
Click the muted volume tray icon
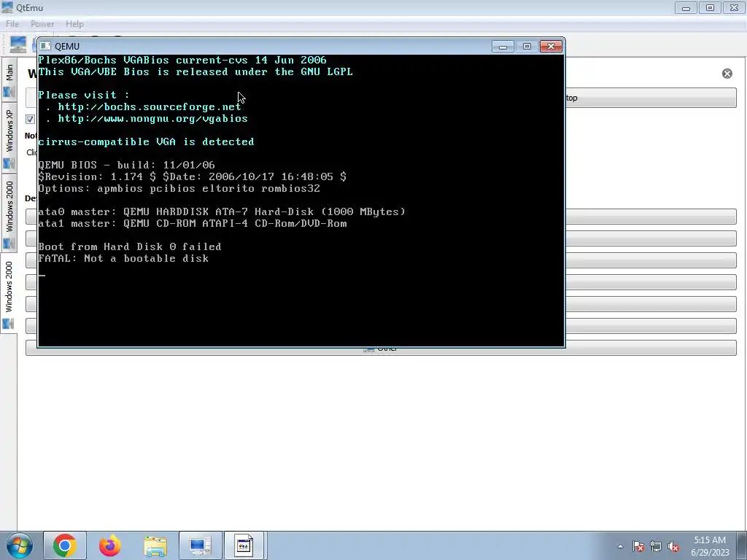(673, 546)
